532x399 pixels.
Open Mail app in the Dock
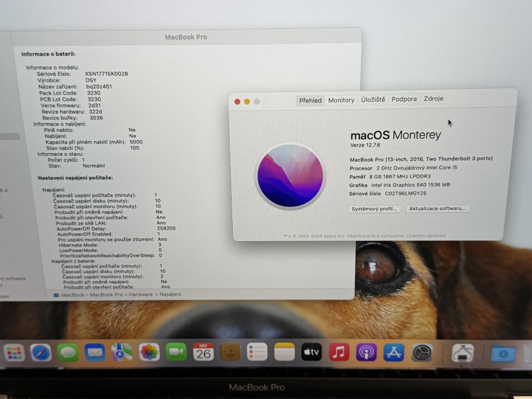pyautogui.click(x=95, y=353)
